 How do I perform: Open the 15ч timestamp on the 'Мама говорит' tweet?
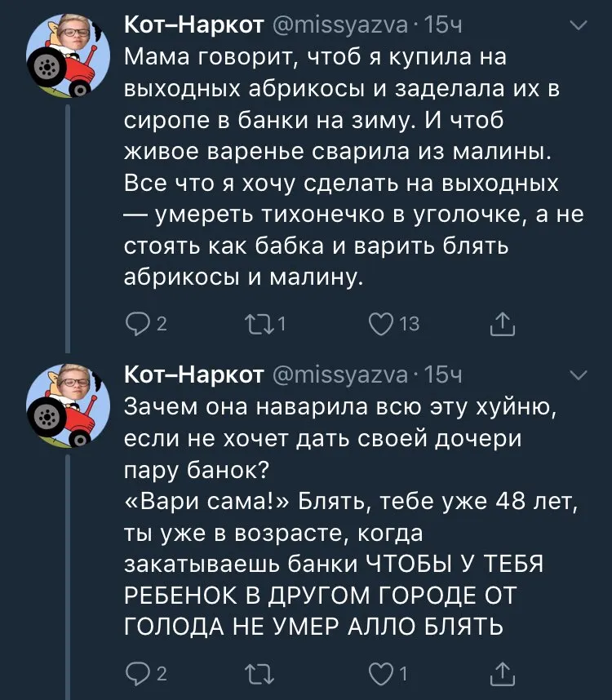445,28
